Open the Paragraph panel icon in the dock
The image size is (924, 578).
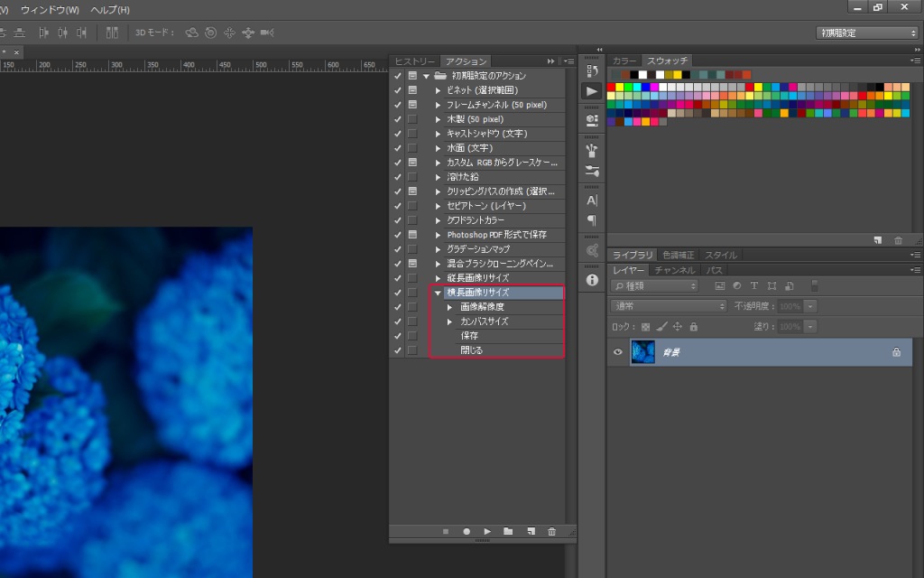592,220
